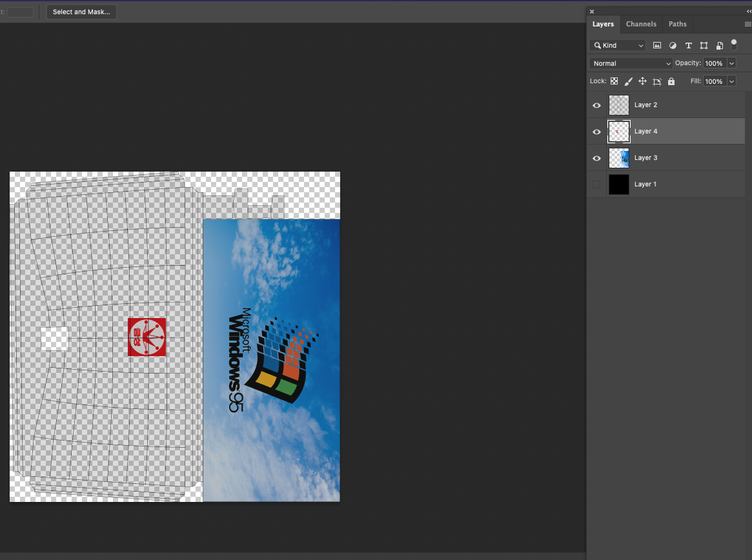
Task: Open the Fill slider arrow
Action: (x=731, y=81)
